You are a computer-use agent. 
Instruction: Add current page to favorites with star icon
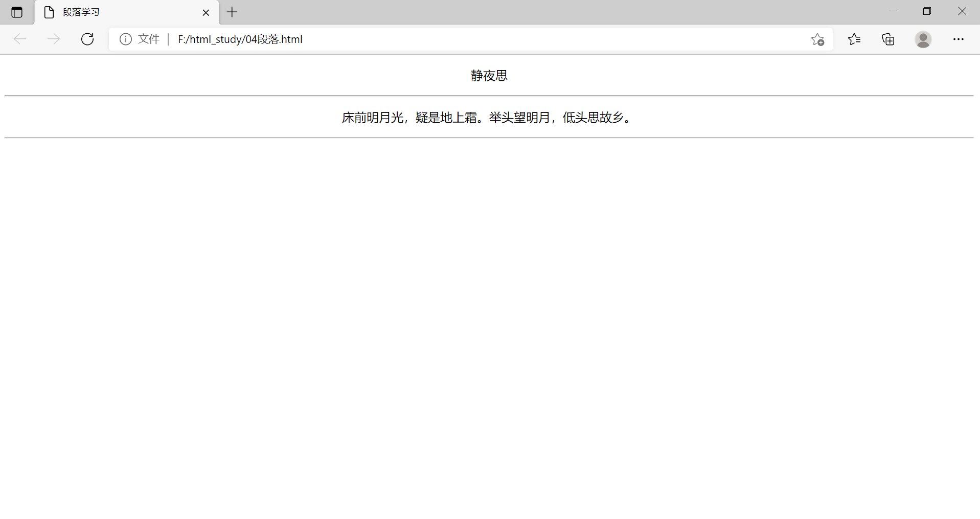coord(817,39)
